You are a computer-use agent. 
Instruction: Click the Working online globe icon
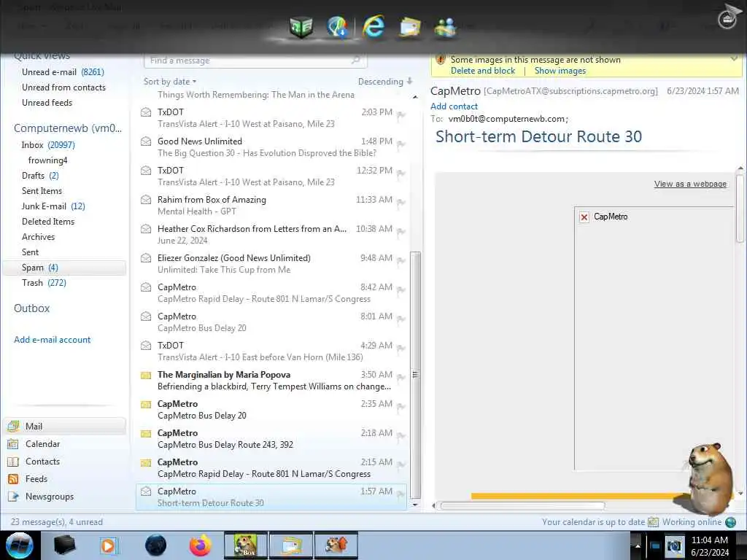pyautogui.click(x=730, y=522)
